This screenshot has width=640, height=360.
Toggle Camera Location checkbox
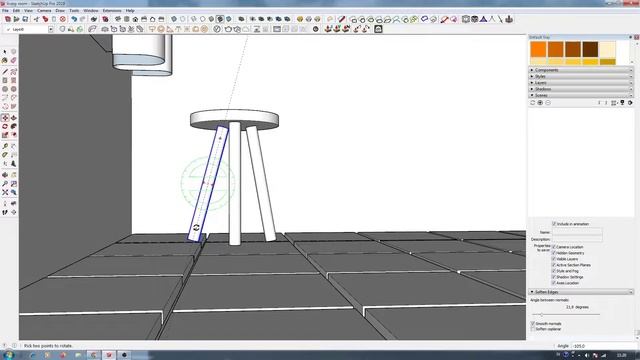554,247
